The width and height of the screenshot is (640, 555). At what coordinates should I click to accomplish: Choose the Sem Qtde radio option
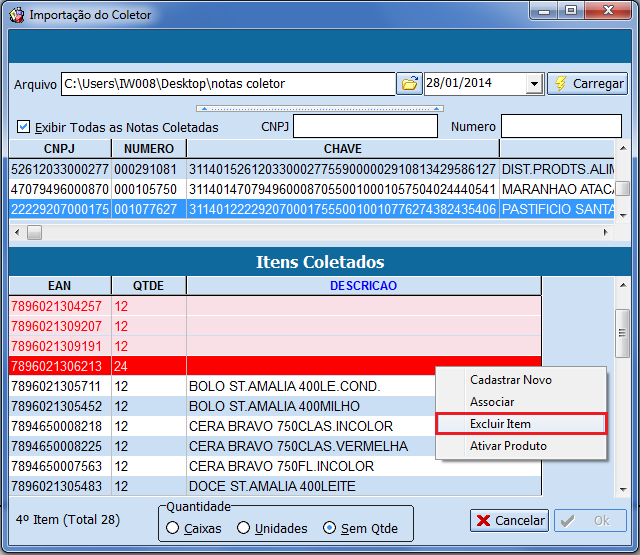[x=329, y=528]
